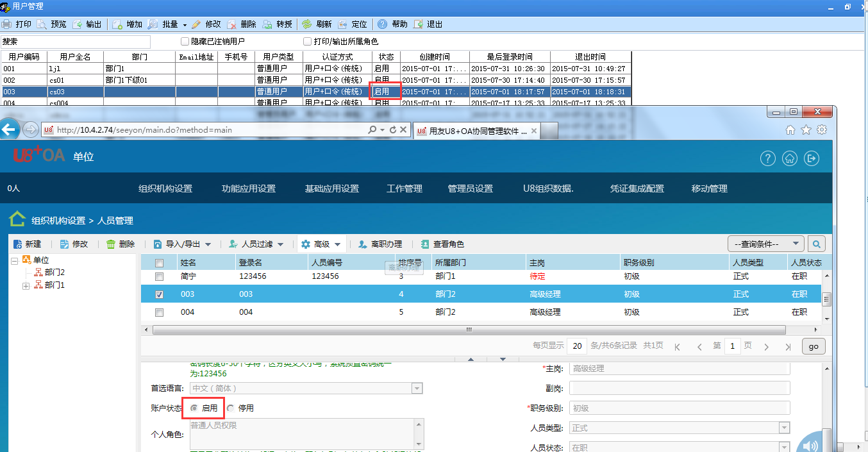Screen dimensions: 868x452
Task: Click the 转授 toolbar icon
Action: 267,24
